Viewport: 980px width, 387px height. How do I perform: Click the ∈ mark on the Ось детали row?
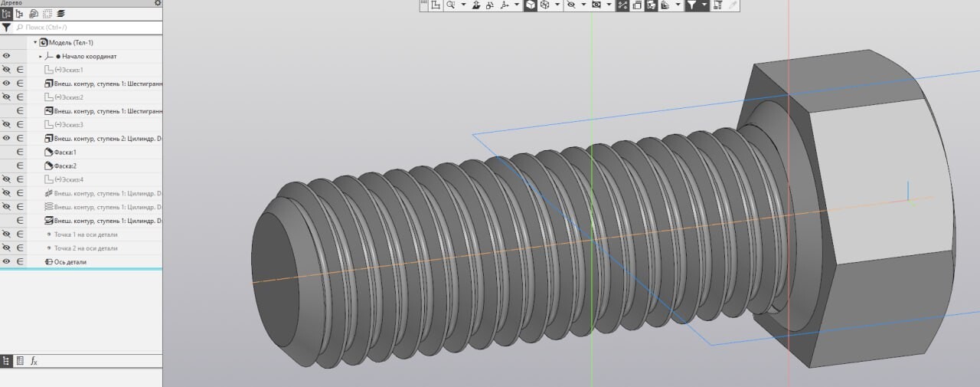[20, 262]
